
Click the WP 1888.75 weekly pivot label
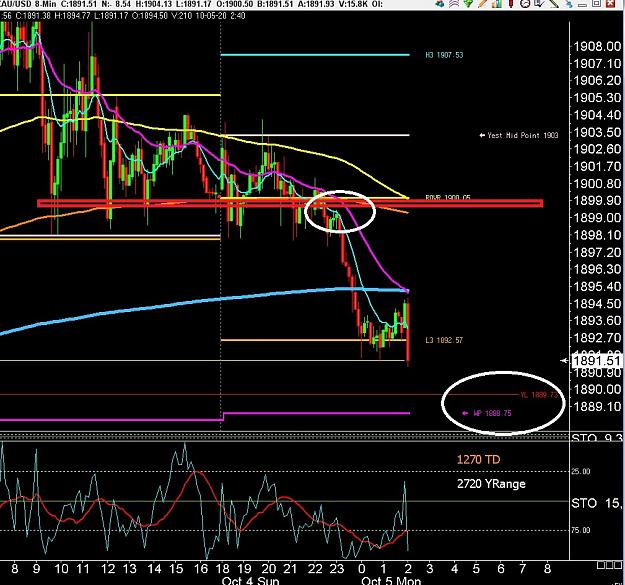point(492,413)
